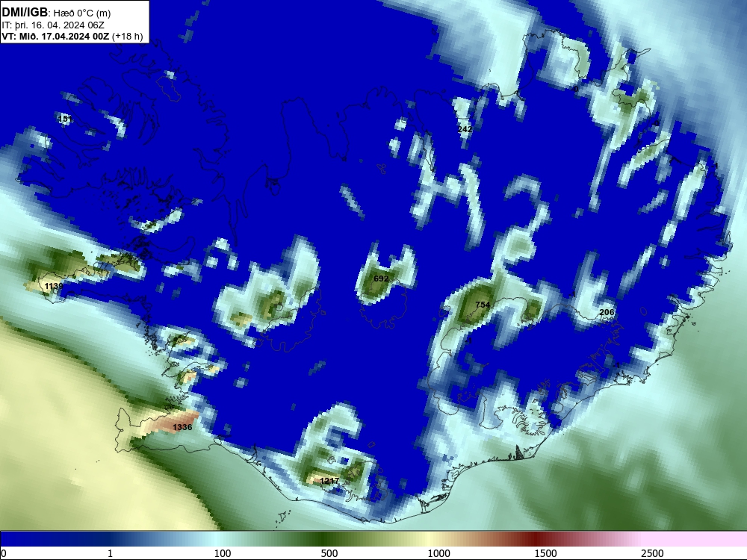Select the 206 label in the east
This screenshot has width=747, height=560.
607,312
